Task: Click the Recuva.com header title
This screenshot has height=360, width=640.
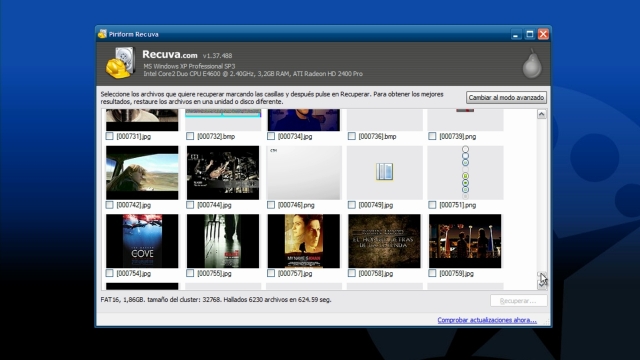Action: [170, 54]
